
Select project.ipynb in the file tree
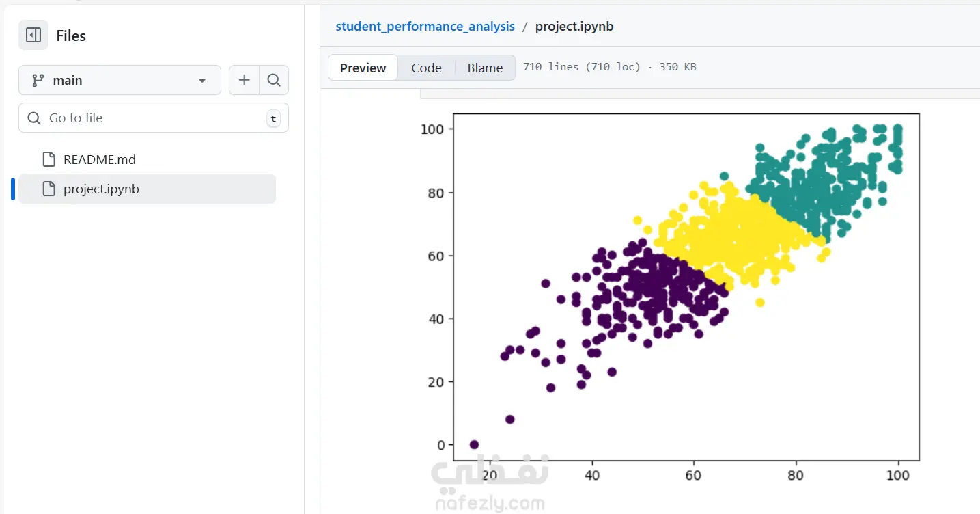click(x=101, y=189)
